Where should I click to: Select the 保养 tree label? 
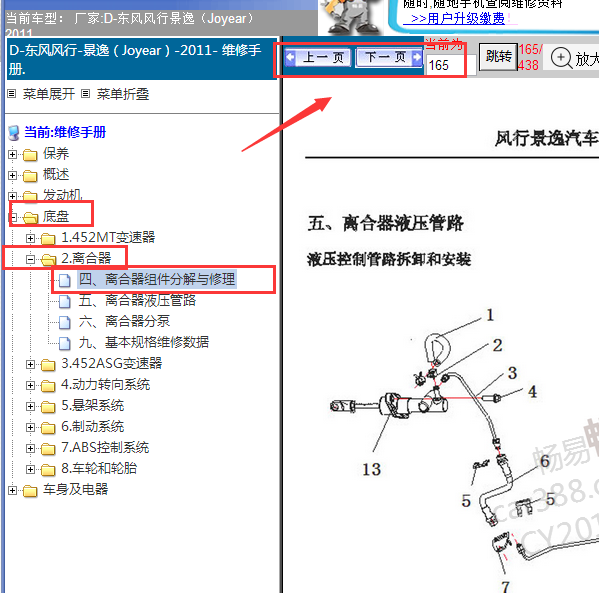tap(56, 154)
